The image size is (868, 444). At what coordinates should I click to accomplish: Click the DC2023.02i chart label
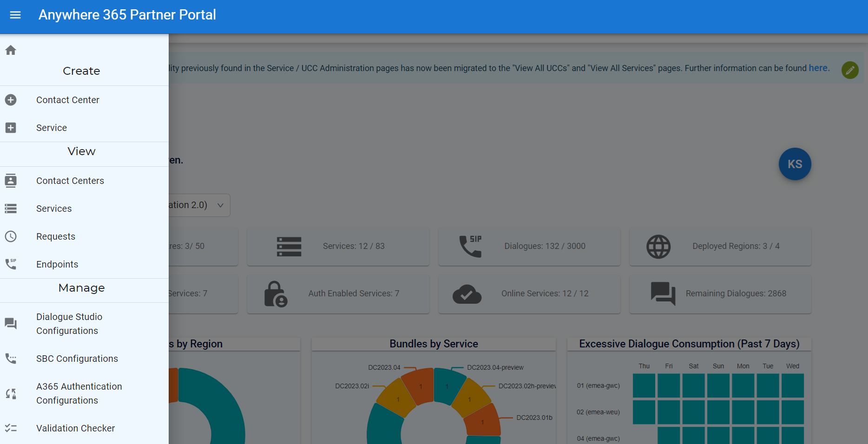[x=352, y=386]
